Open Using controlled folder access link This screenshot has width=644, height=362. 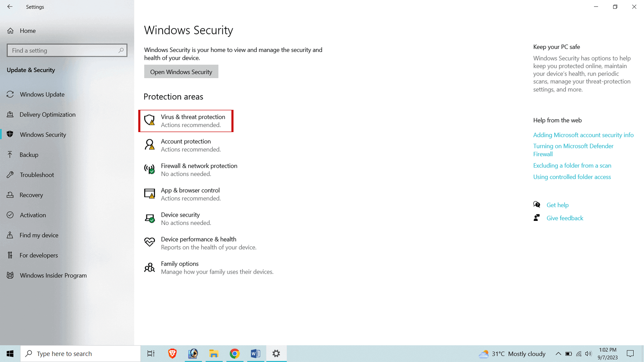pos(572,177)
